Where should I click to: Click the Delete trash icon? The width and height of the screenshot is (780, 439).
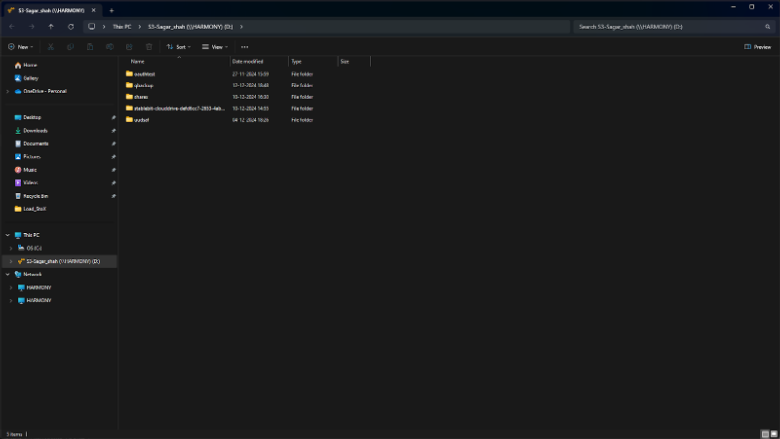click(149, 47)
